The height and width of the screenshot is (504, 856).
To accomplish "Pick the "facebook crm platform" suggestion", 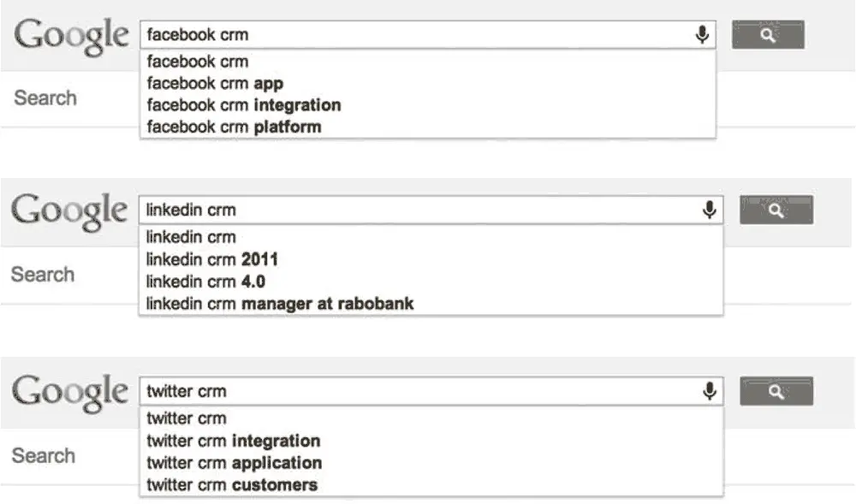I will coord(427,127).
